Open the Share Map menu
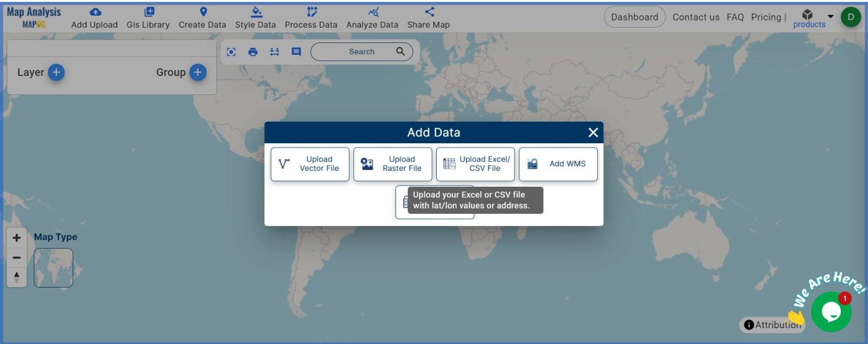The image size is (868, 344). pos(429,18)
